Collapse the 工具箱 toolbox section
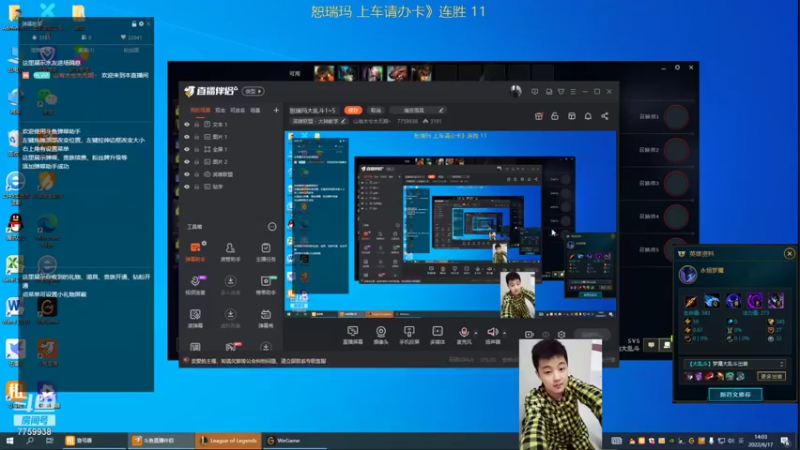This screenshot has height=450, width=800. (x=272, y=227)
